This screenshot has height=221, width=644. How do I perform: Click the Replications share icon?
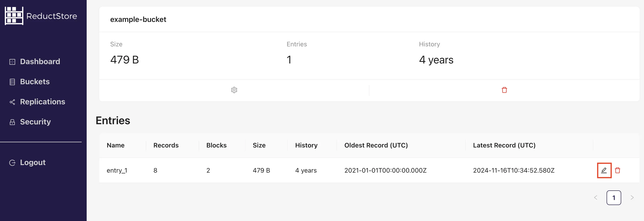tap(12, 102)
